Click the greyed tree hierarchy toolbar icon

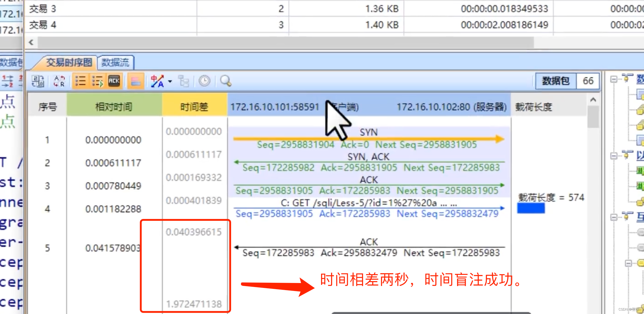pos(184,81)
